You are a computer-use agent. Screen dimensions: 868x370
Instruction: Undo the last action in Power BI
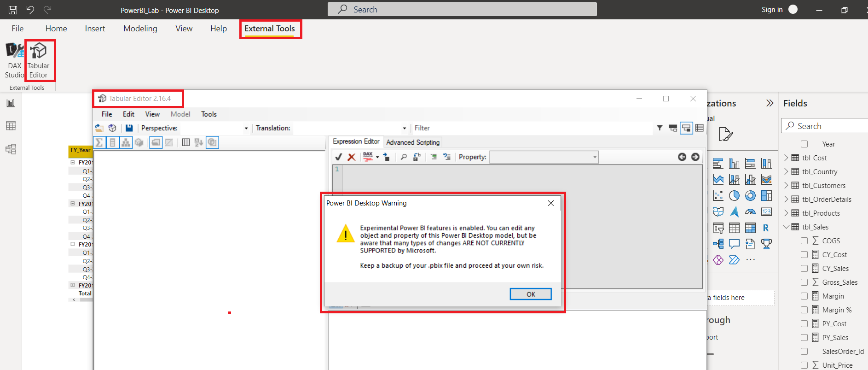(x=30, y=10)
